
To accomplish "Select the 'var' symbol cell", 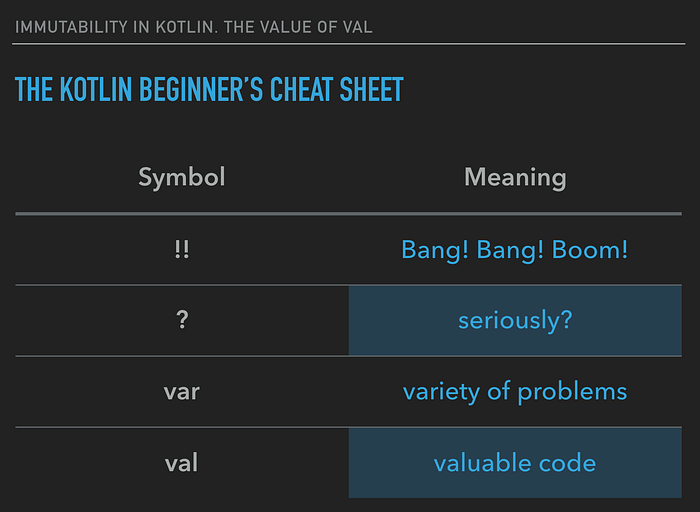I will pos(182,392).
